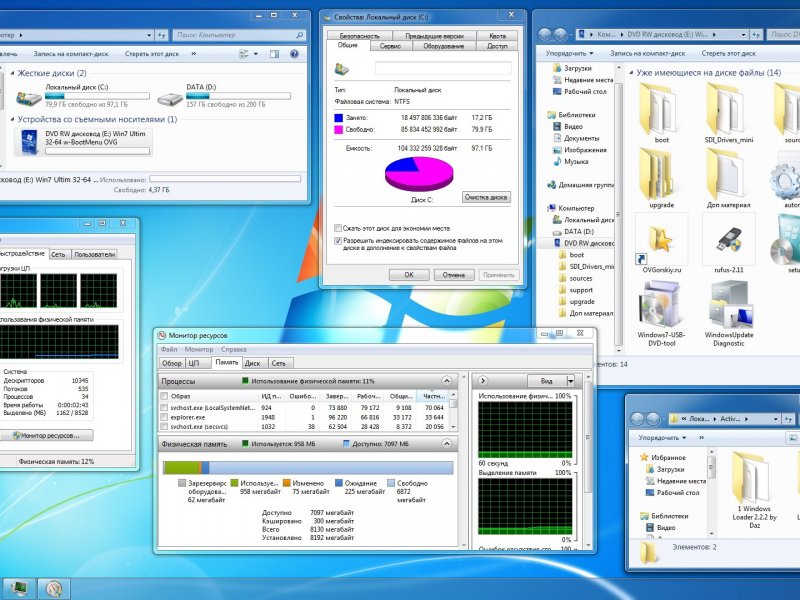Image resolution: width=800 pixels, height=600 pixels.
Task: Click Монитор ресурсов button in Task Manager
Action: (x=46, y=436)
